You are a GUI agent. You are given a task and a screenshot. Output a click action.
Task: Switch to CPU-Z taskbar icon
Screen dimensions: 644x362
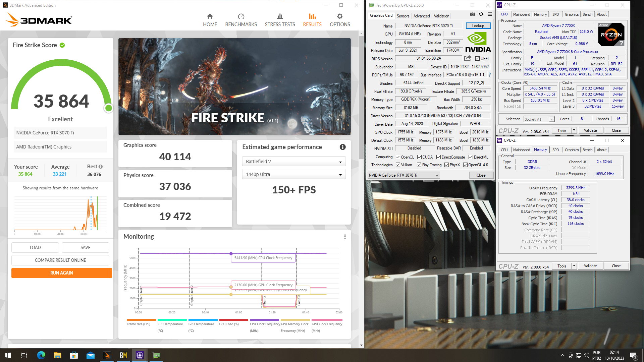click(x=140, y=355)
